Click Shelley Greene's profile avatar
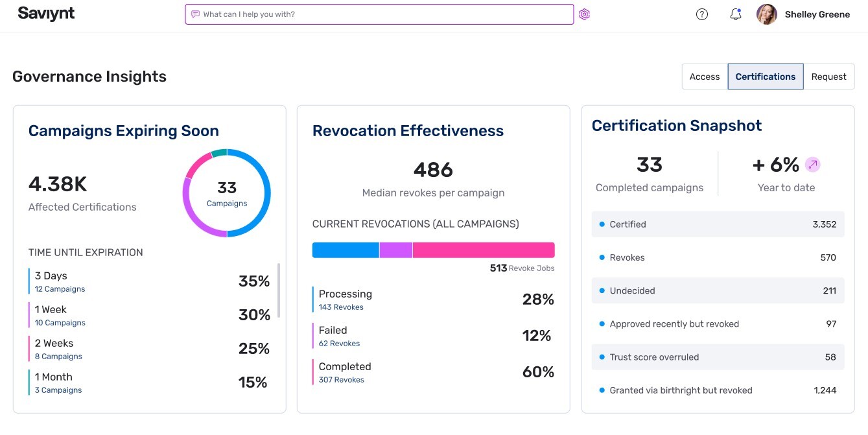Image resolution: width=868 pixels, height=435 pixels. (x=766, y=14)
